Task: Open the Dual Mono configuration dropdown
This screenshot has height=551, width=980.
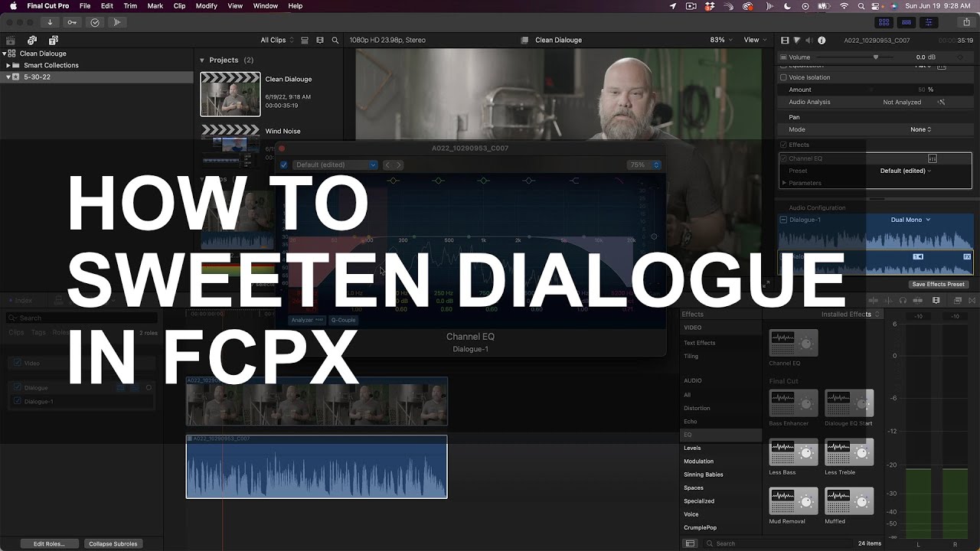Action: pos(910,220)
